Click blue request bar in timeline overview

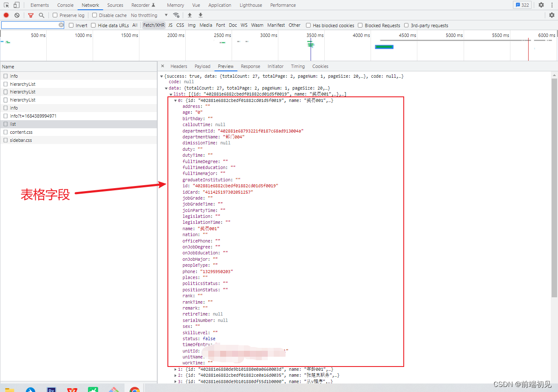click(384, 47)
